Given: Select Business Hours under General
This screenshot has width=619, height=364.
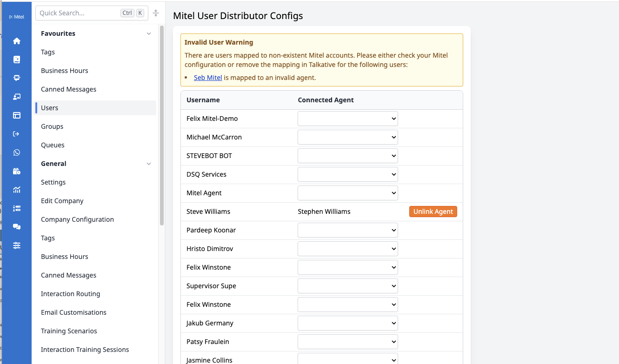Looking at the screenshot, I should [x=65, y=257].
